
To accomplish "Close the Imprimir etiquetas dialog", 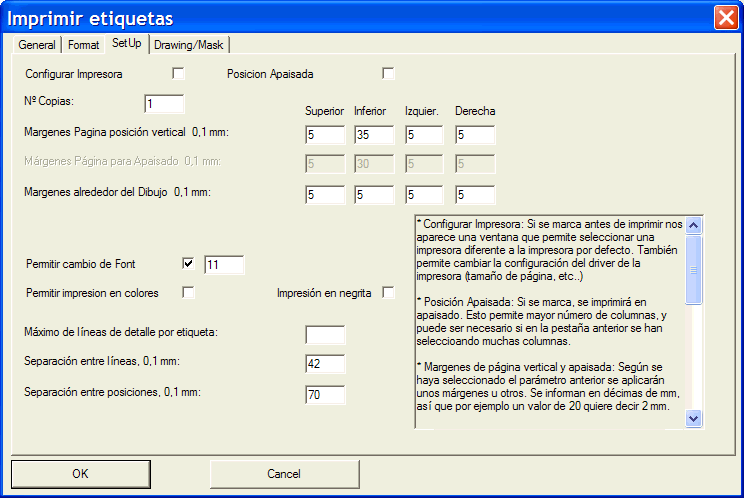I will click(726, 18).
